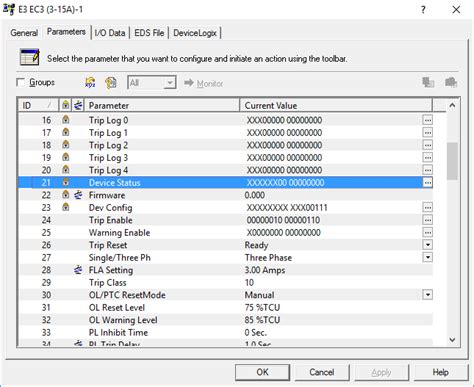Switch to the General tab
The width and height of the screenshot is (474, 387).
pos(24,33)
